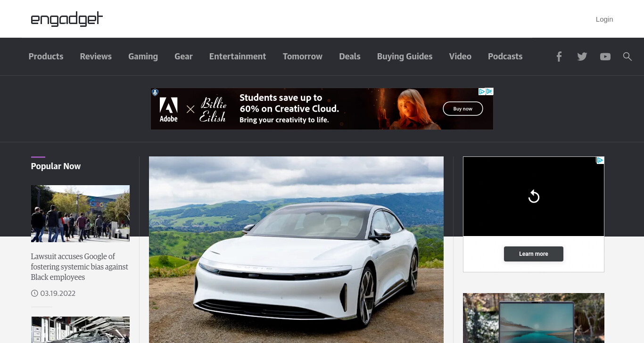This screenshot has height=343, width=644.
Task: Click the Billie Eilish text in banner
Action: [x=213, y=109]
